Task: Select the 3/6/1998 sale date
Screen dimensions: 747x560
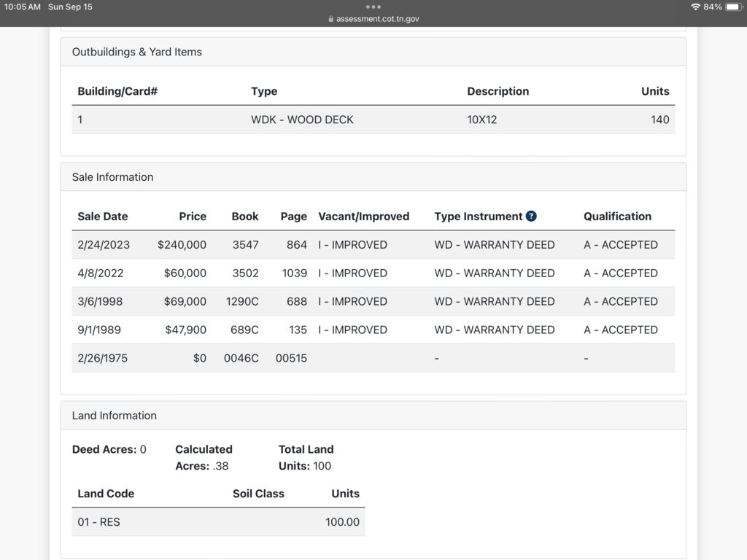Action: coord(100,301)
